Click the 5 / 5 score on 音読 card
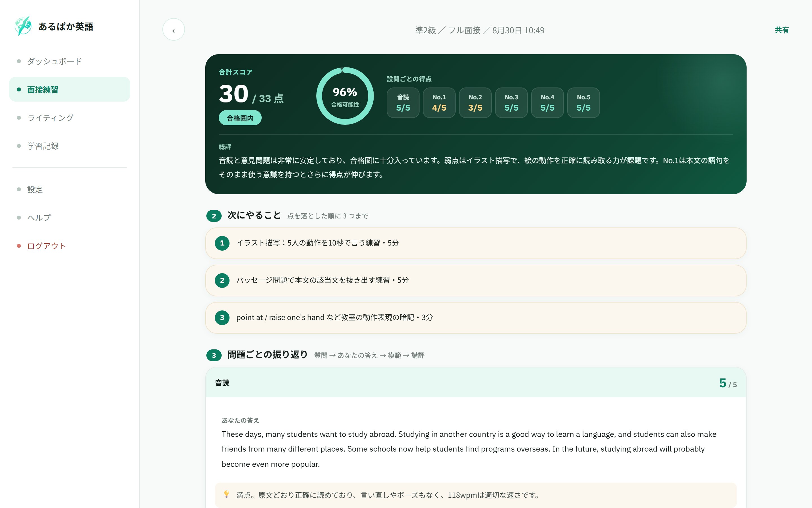 pyautogui.click(x=728, y=383)
